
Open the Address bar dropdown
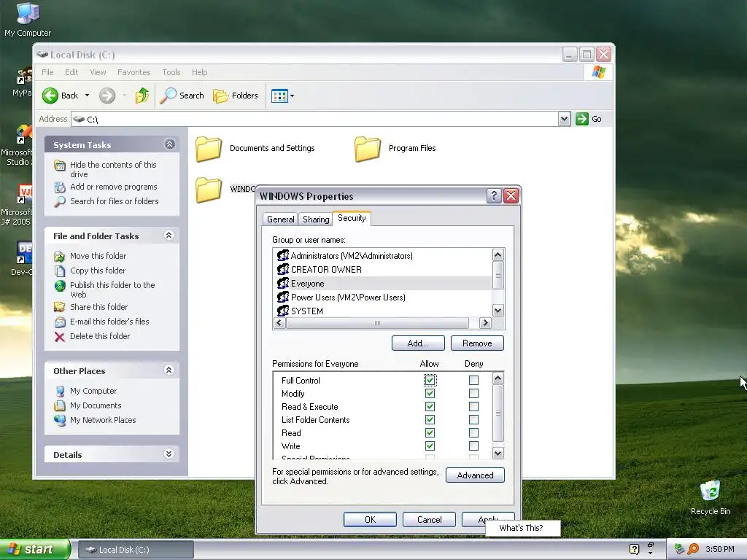564,119
